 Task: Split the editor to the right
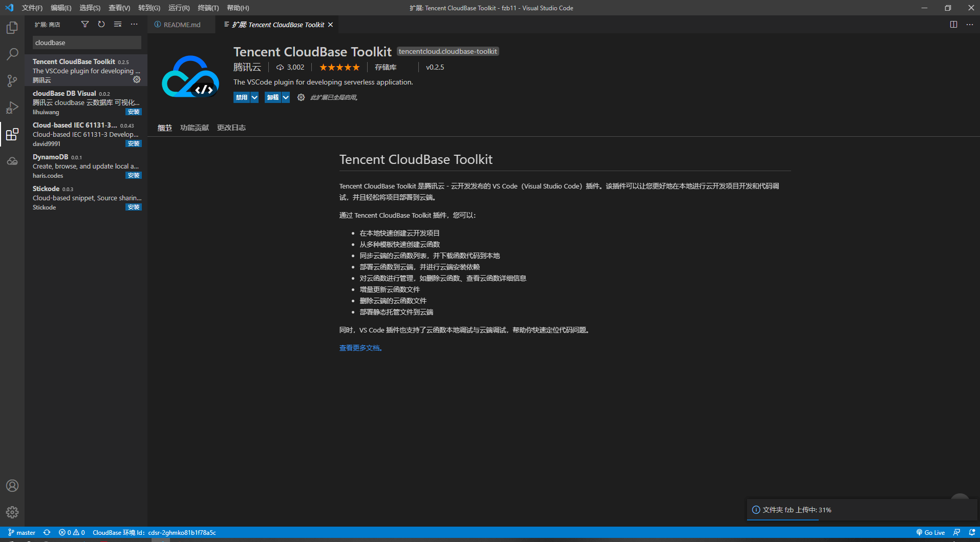click(953, 25)
